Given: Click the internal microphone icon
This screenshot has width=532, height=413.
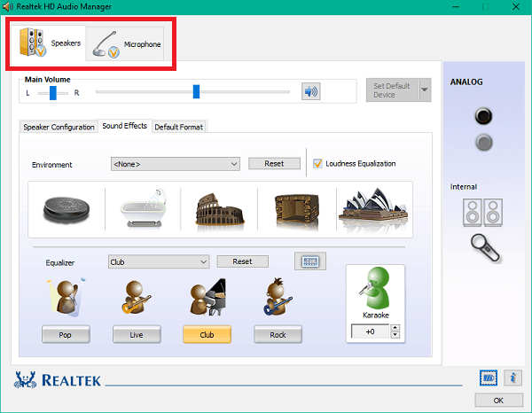Looking at the screenshot, I should coord(485,248).
